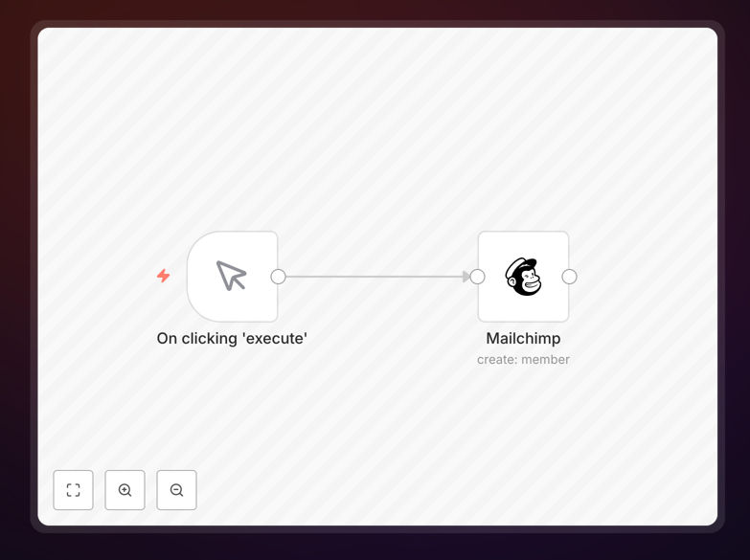Select the connection line between nodes
This screenshot has height=560, width=750.
pyautogui.click(x=376, y=277)
